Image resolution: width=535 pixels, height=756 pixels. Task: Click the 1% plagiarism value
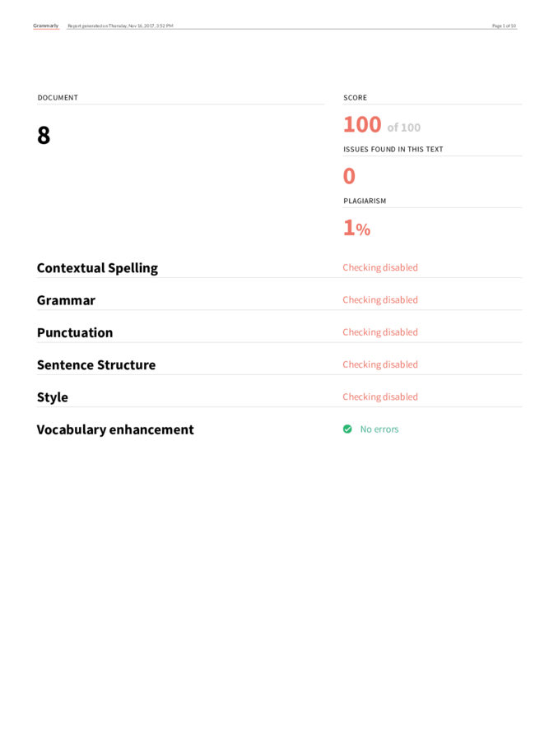[356, 228]
